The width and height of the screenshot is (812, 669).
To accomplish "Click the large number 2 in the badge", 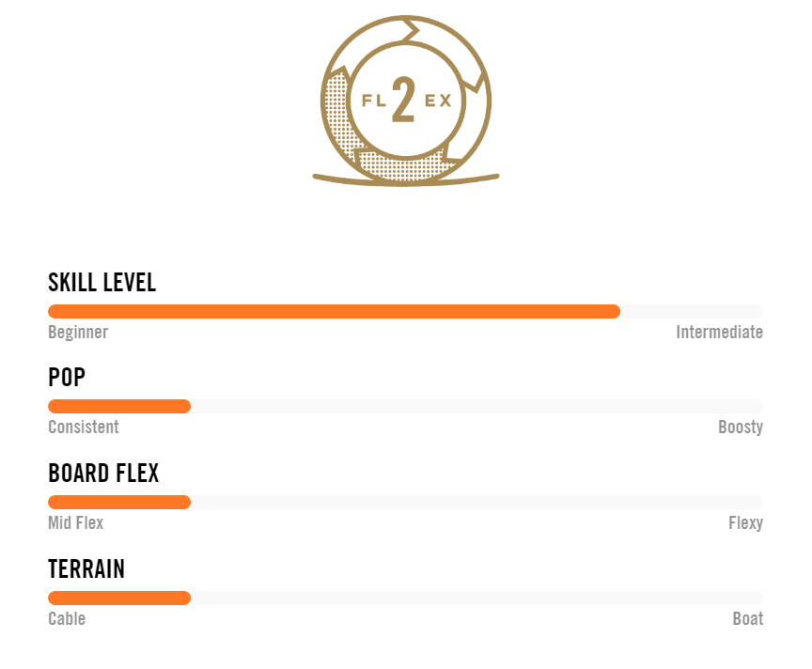I will (x=403, y=100).
